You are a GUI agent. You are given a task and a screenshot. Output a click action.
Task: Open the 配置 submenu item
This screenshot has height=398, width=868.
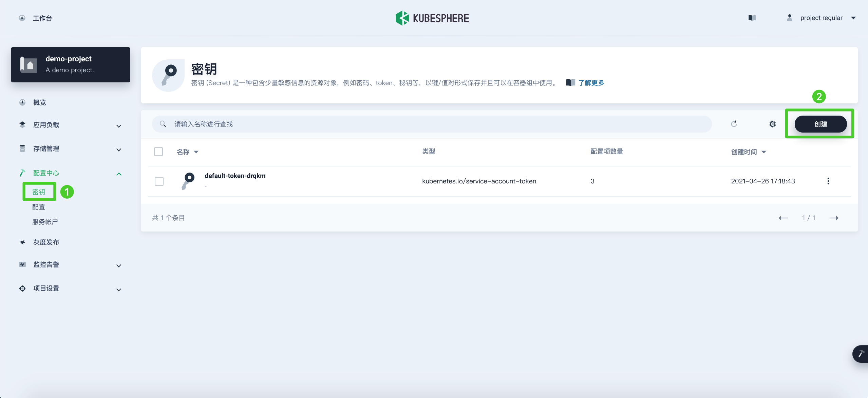pos(39,207)
